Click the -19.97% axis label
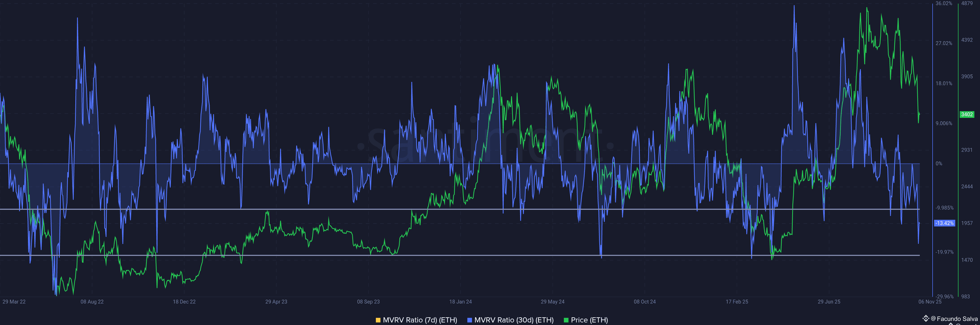This screenshot has height=325, width=980. [x=944, y=252]
